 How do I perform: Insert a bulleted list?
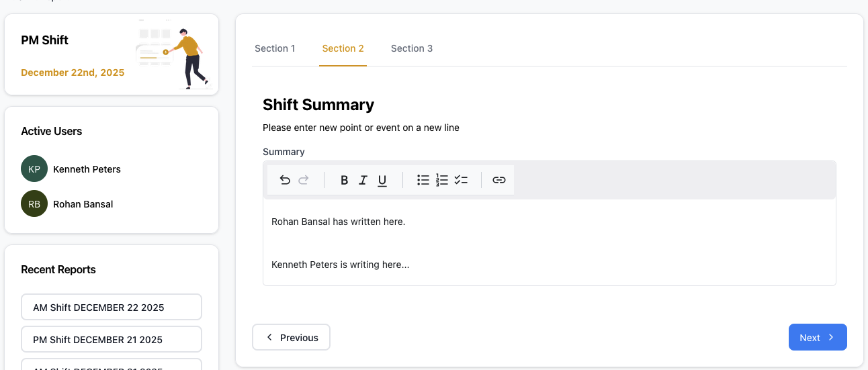423,180
